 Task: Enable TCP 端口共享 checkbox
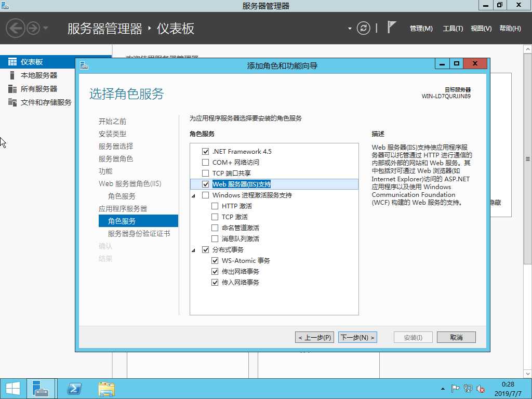click(205, 173)
